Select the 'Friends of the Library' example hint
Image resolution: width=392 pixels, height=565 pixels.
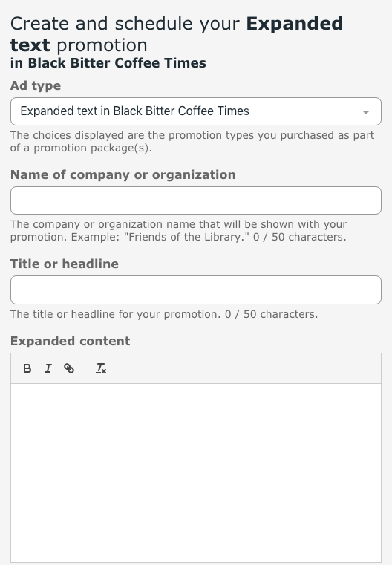tap(160, 237)
